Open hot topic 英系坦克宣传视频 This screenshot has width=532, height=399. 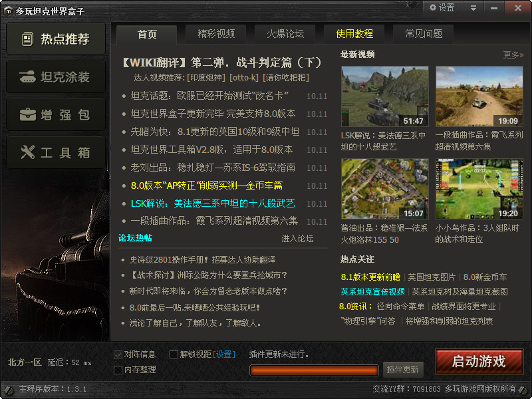(x=372, y=292)
